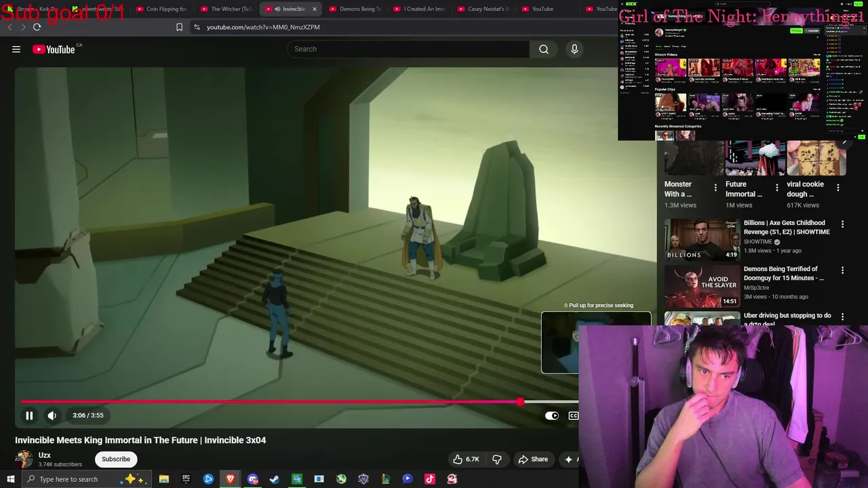Open options for Billions Axe video

pos(842,224)
